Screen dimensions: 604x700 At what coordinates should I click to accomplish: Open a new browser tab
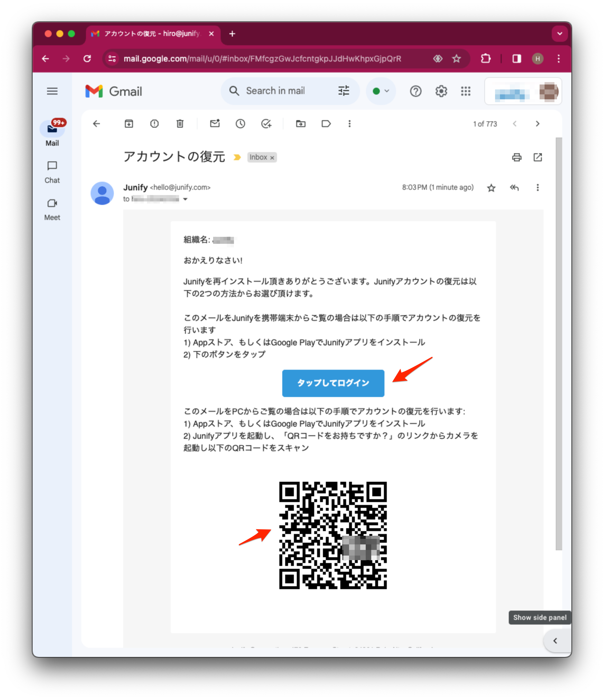232,34
